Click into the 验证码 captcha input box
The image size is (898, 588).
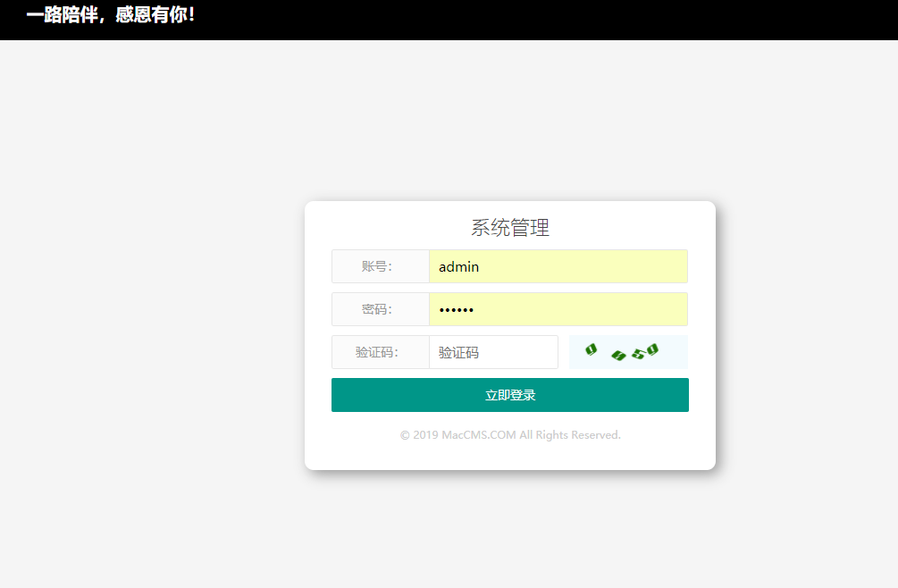click(x=493, y=352)
